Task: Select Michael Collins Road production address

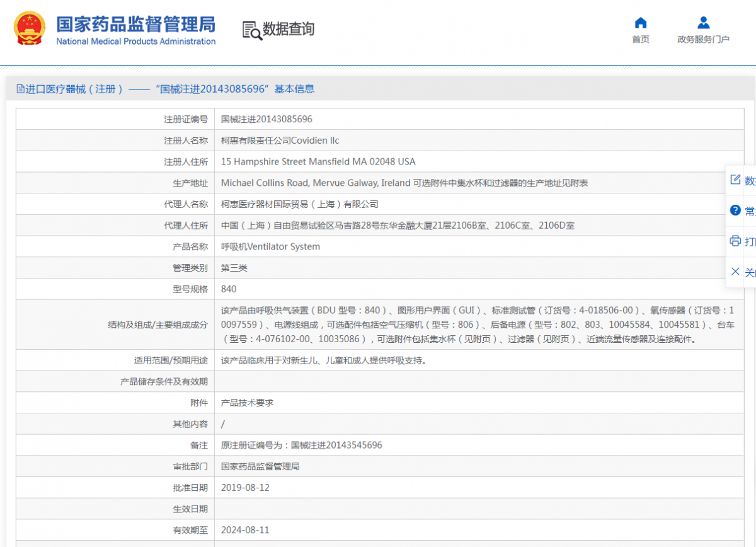Action: 404,183
